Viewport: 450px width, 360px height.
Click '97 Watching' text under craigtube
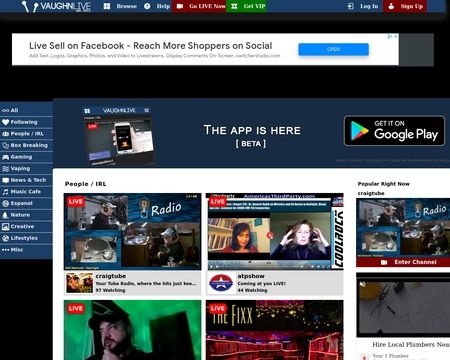[110, 290]
